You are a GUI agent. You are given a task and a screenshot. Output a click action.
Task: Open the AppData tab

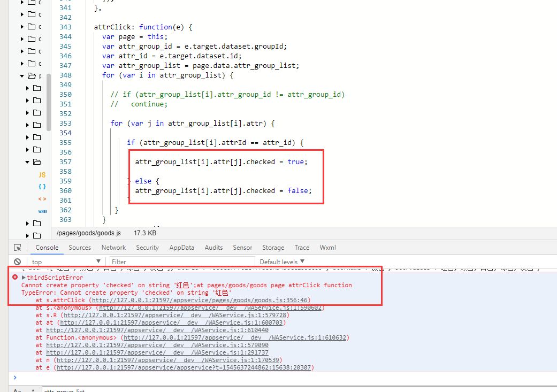(182, 248)
